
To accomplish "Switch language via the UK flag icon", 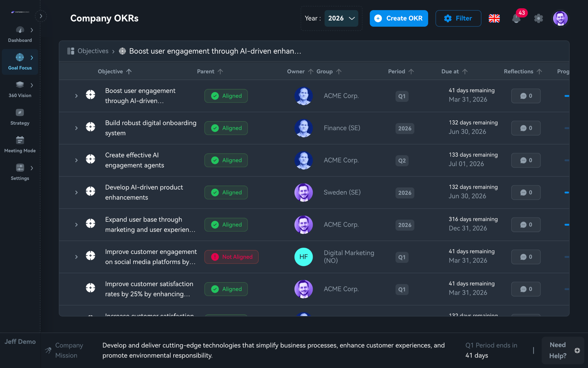I will (x=494, y=18).
